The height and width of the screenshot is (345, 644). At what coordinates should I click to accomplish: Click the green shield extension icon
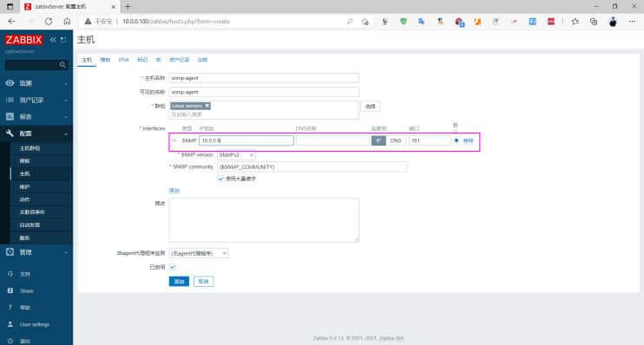(404, 22)
